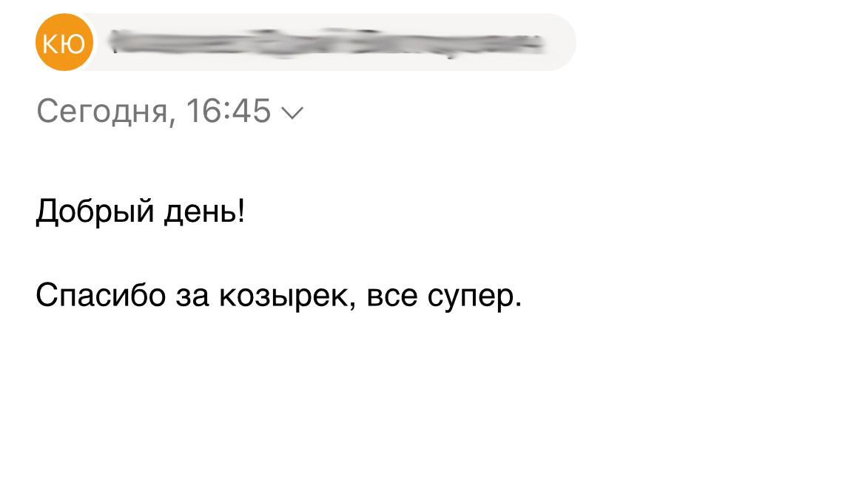Expand message details chevron beside the time
Viewport: 868px width, 477px height.
point(292,113)
